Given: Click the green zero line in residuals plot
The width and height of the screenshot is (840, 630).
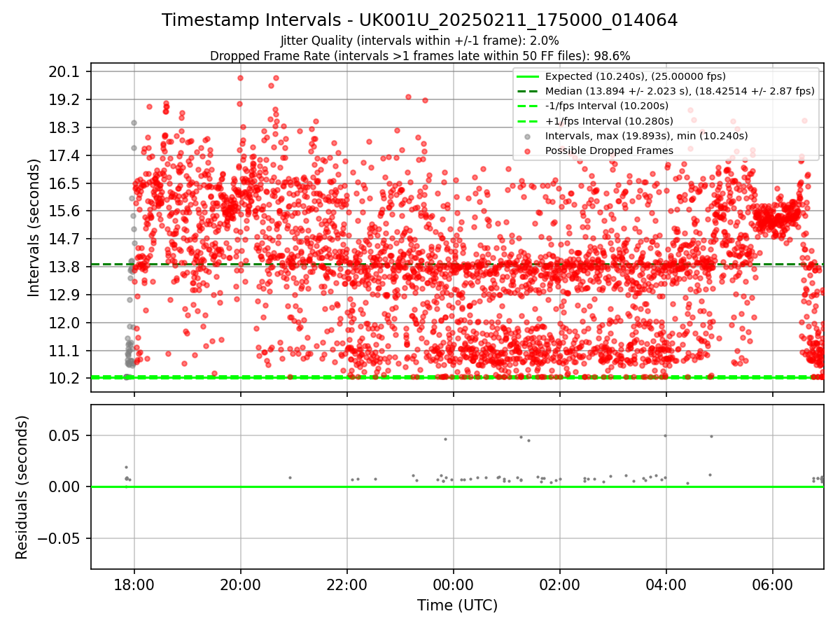Looking at the screenshot, I should pyautogui.click(x=457, y=486).
